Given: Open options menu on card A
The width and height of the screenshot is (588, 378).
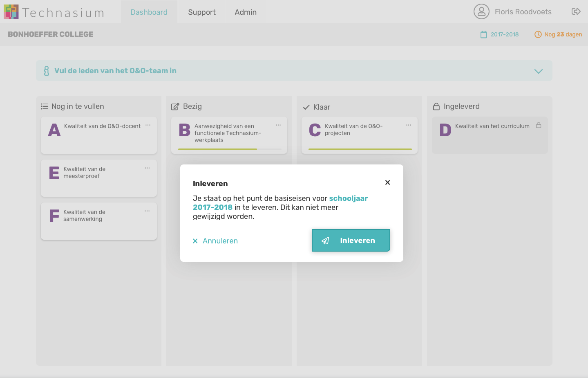Looking at the screenshot, I should (148, 125).
